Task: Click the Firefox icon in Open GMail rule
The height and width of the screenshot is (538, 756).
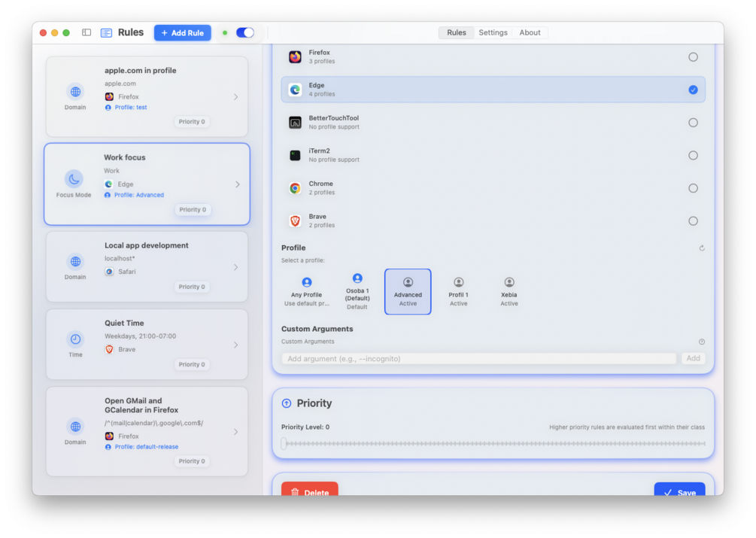Action: (109, 436)
